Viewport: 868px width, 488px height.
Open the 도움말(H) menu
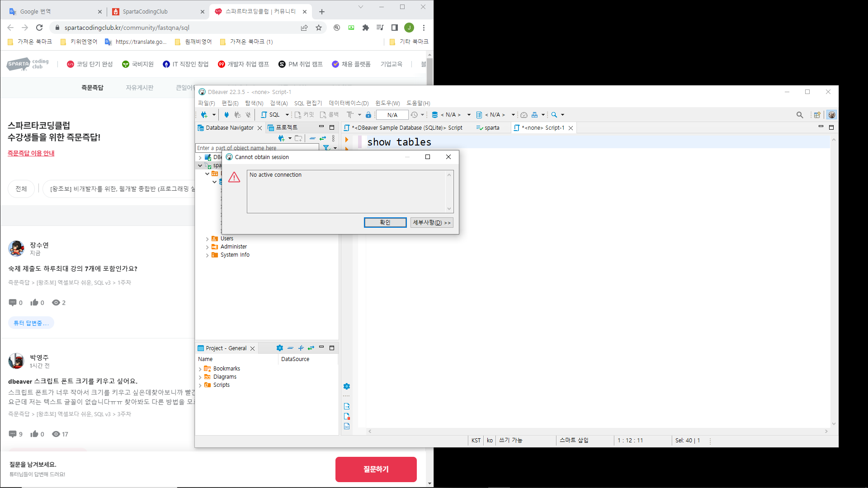tap(418, 103)
